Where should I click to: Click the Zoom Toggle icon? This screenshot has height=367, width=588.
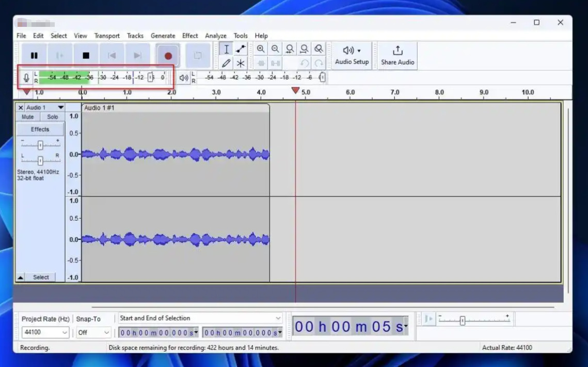(x=319, y=49)
